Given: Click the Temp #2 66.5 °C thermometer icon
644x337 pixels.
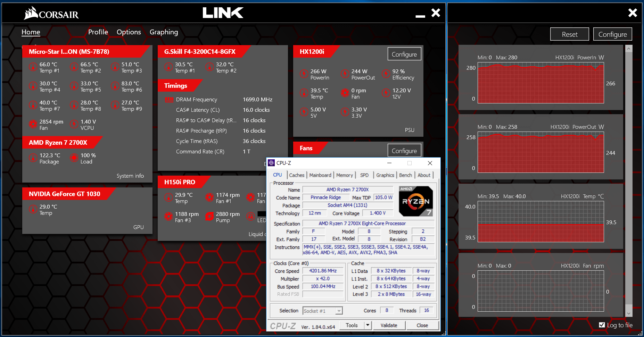Looking at the screenshot, I should click(x=74, y=67).
